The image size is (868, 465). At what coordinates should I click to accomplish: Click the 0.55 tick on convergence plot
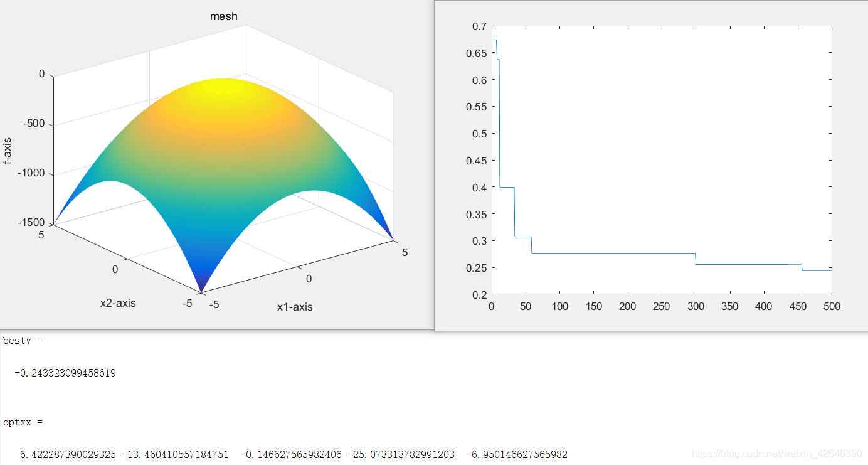[x=477, y=107]
